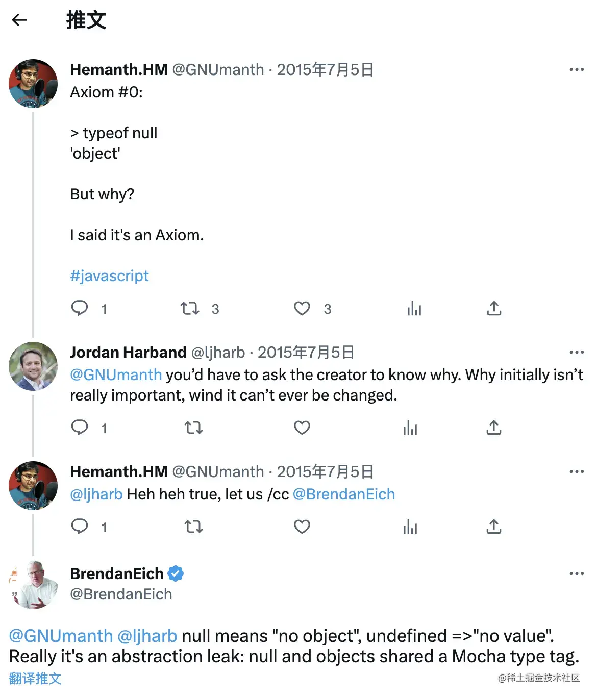Like the Axiom #0 tweet

click(302, 308)
